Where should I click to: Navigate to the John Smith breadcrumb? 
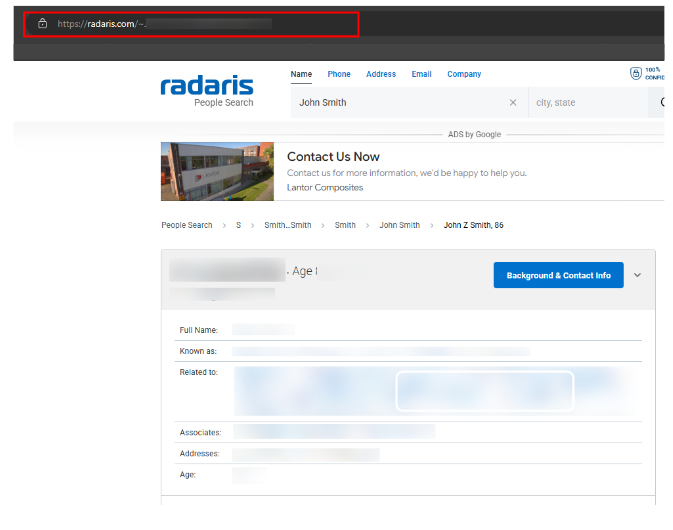[399, 225]
